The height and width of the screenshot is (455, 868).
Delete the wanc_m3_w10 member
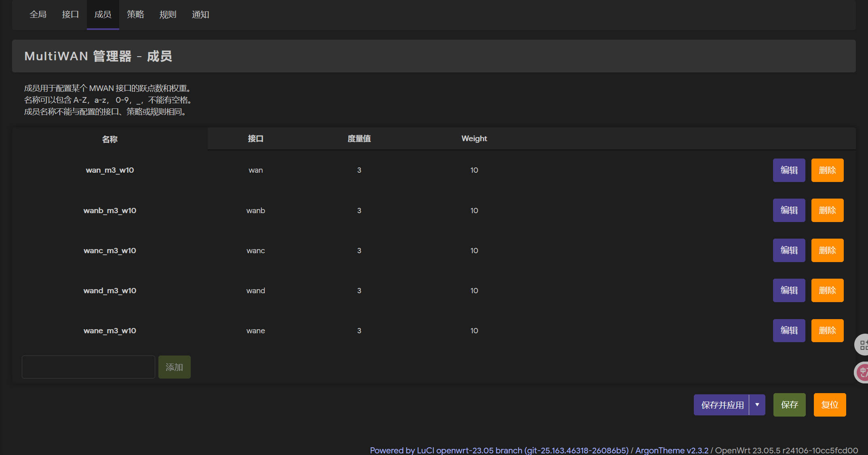tap(827, 250)
